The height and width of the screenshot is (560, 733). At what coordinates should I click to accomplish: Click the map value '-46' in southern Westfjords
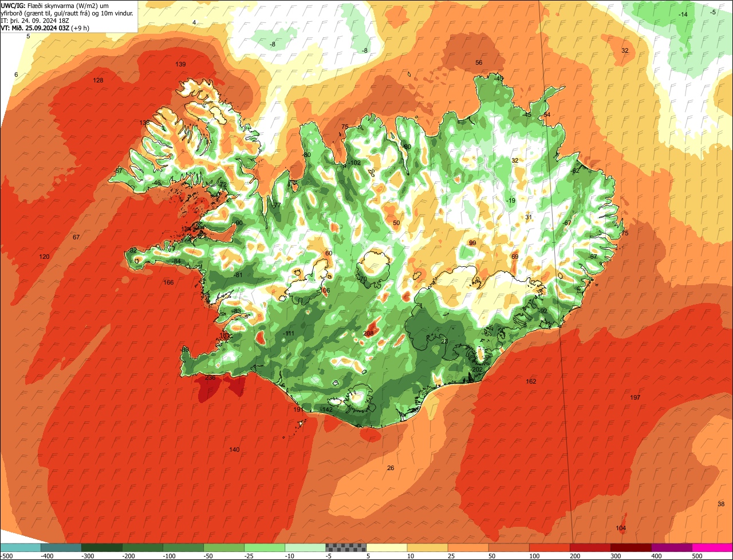pos(156,183)
